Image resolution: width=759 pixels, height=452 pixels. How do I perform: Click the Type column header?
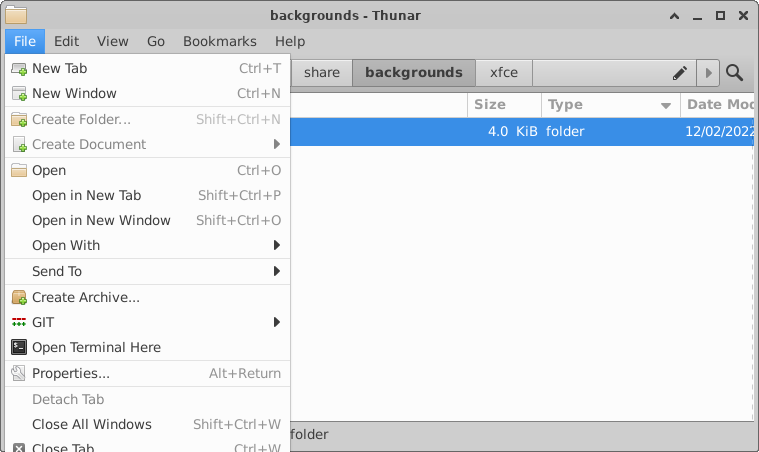611,105
